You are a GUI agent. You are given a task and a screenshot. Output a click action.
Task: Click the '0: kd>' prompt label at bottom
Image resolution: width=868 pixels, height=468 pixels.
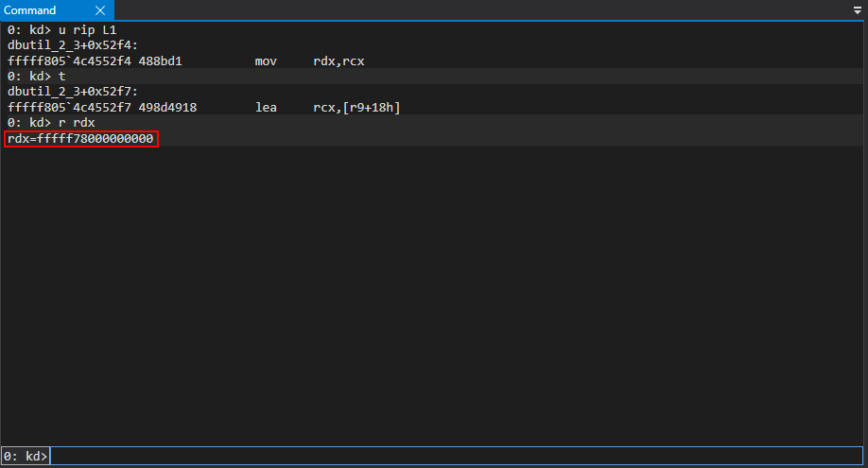coord(26,456)
